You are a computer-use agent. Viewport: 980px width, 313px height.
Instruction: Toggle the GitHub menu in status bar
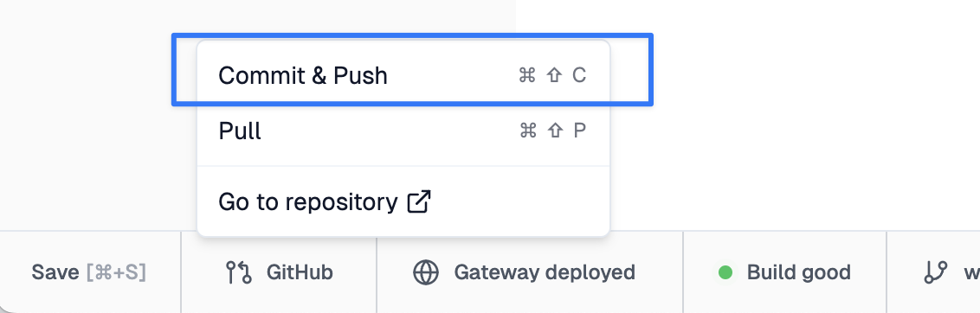[279, 272]
